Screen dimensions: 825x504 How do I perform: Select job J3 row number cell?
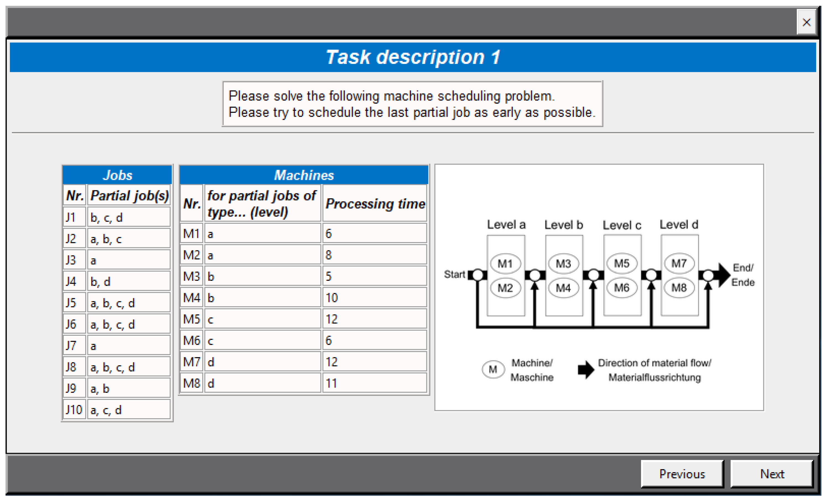pos(74,260)
